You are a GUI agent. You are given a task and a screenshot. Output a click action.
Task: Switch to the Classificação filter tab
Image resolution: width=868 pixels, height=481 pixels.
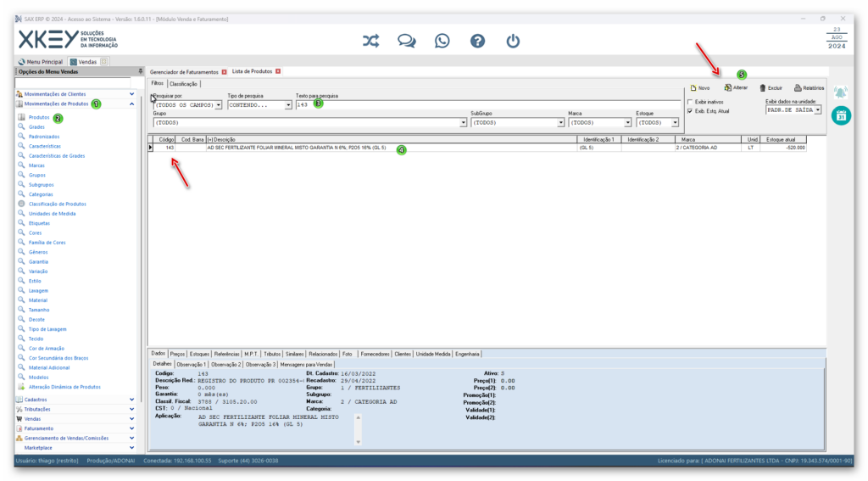pyautogui.click(x=183, y=84)
